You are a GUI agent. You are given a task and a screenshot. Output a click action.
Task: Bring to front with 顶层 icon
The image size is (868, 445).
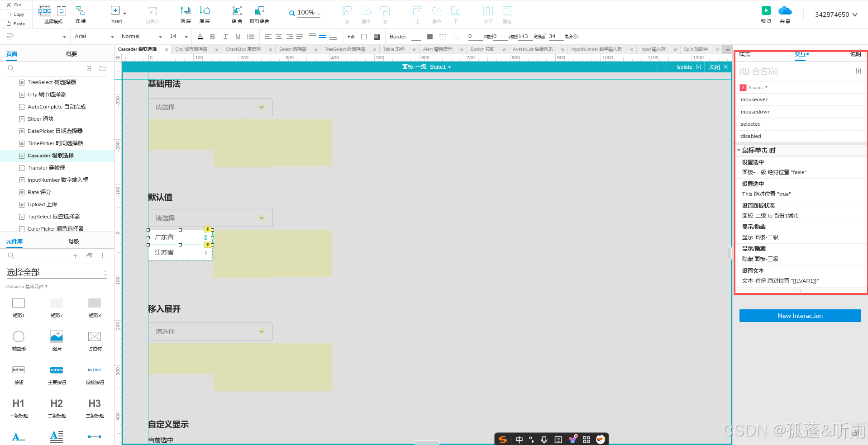186,10
